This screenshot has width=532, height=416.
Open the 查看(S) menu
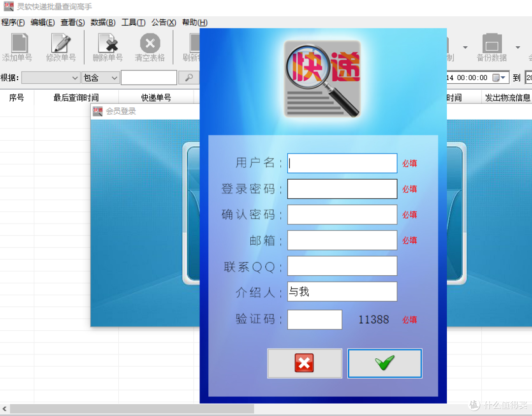click(72, 22)
